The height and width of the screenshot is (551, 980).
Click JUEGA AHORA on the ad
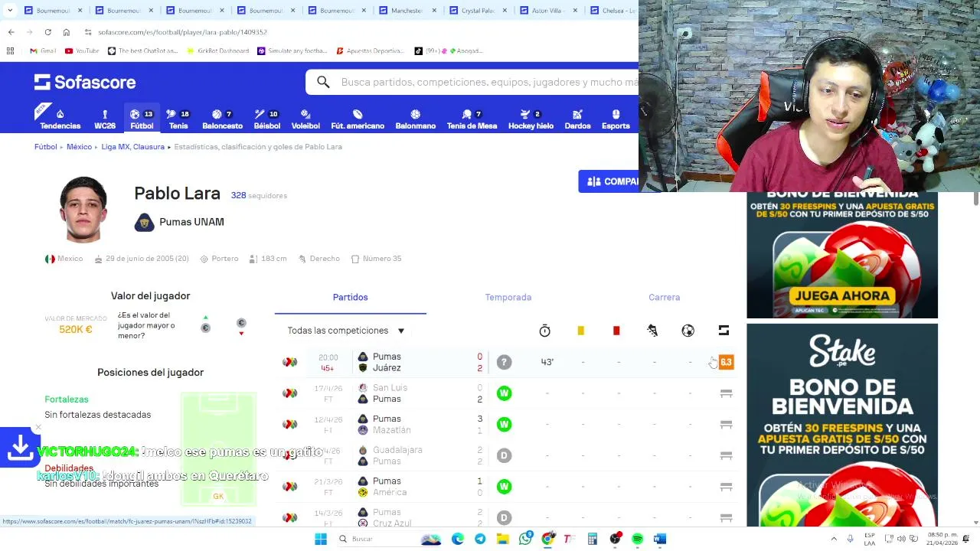coord(842,295)
